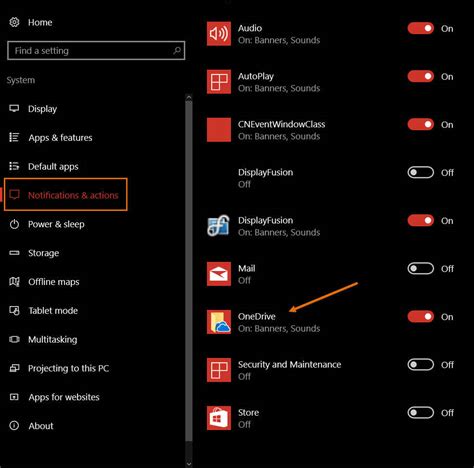Click the sidebar scrollbar up arrow
This screenshot has width=474, height=468.
pyautogui.click(x=189, y=98)
